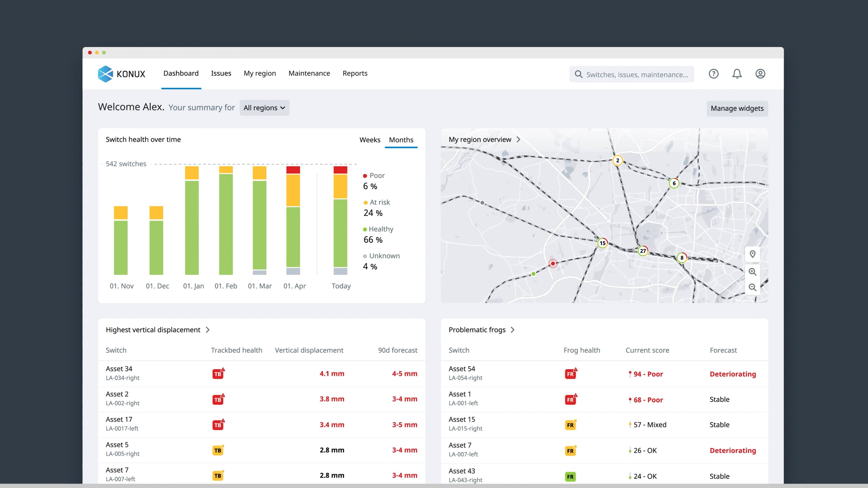Open Asset 34 LA-034-right row
Viewport: 868px width, 488px height.
coord(261,374)
